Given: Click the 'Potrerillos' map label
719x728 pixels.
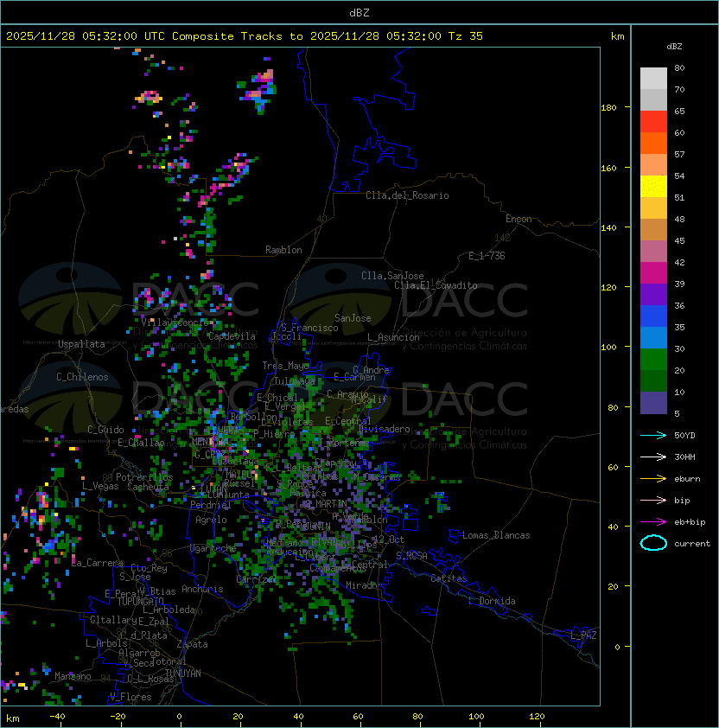Looking at the screenshot, I should (x=144, y=477).
